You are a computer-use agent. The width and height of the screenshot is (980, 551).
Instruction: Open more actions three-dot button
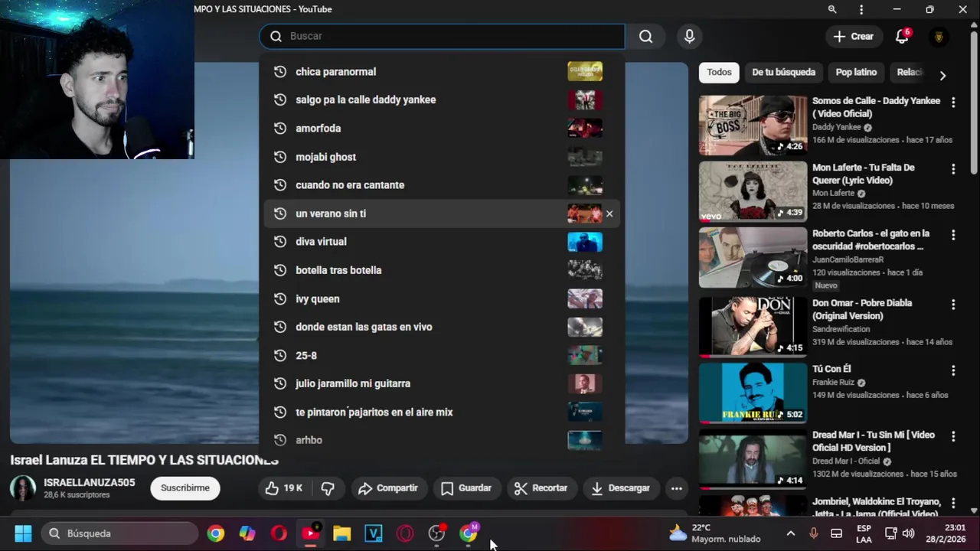(677, 487)
